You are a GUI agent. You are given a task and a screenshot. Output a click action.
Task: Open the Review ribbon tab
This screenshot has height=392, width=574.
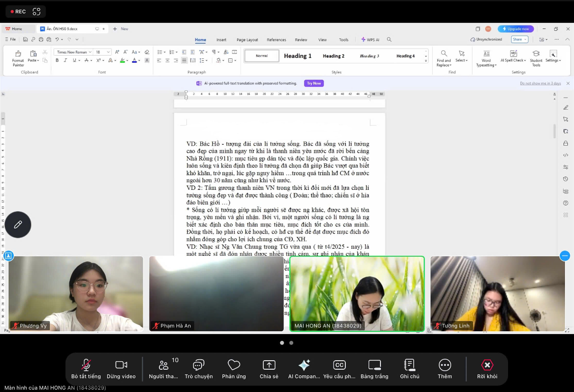pyautogui.click(x=301, y=40)
